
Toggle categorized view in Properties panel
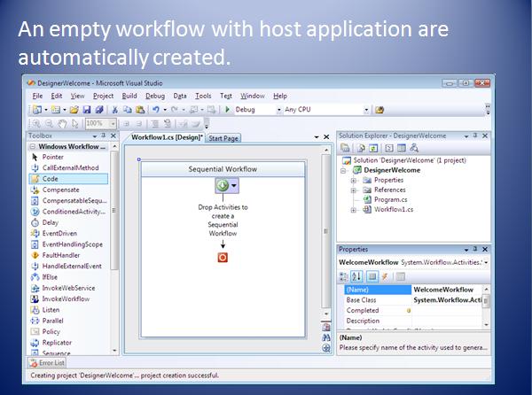[345, 276]
